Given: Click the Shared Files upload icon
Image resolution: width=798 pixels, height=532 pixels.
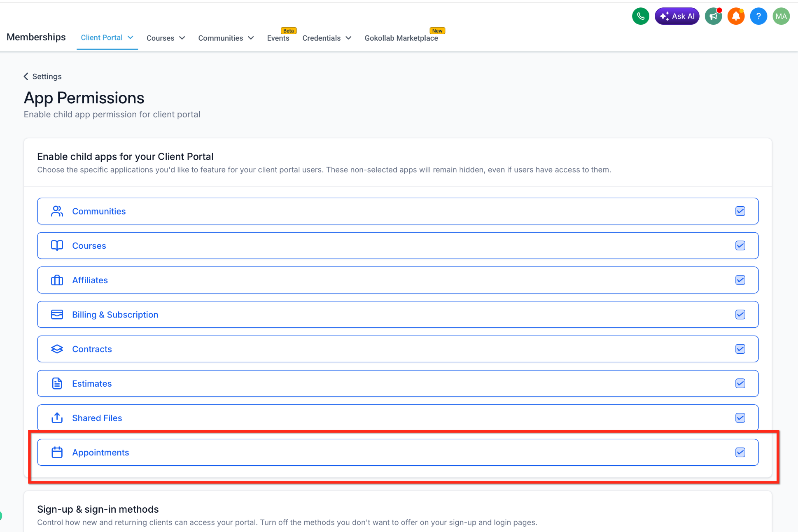Looking at the screenshot, I should pyautogui.click(x=57, y=418).
